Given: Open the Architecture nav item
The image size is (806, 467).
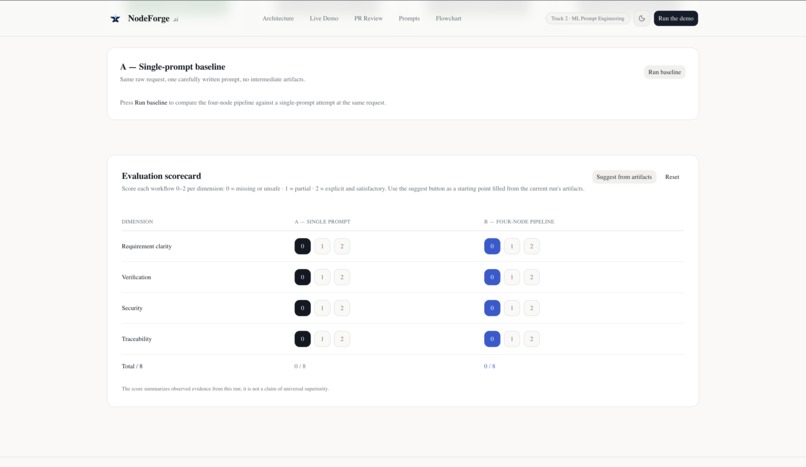Looking at the screenshot, I should (x=278, y=18).
